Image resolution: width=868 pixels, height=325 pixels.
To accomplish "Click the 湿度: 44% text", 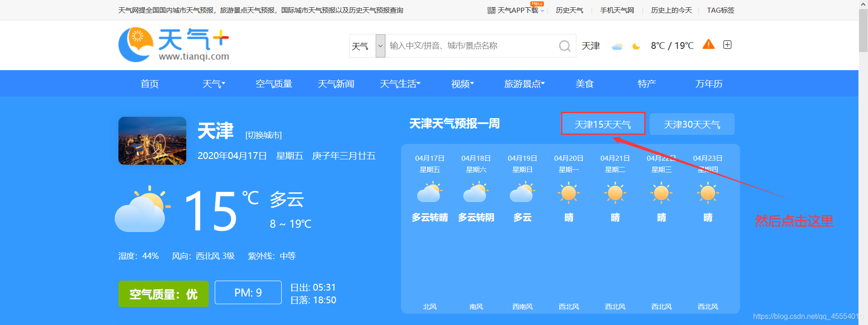I will 138,256.
